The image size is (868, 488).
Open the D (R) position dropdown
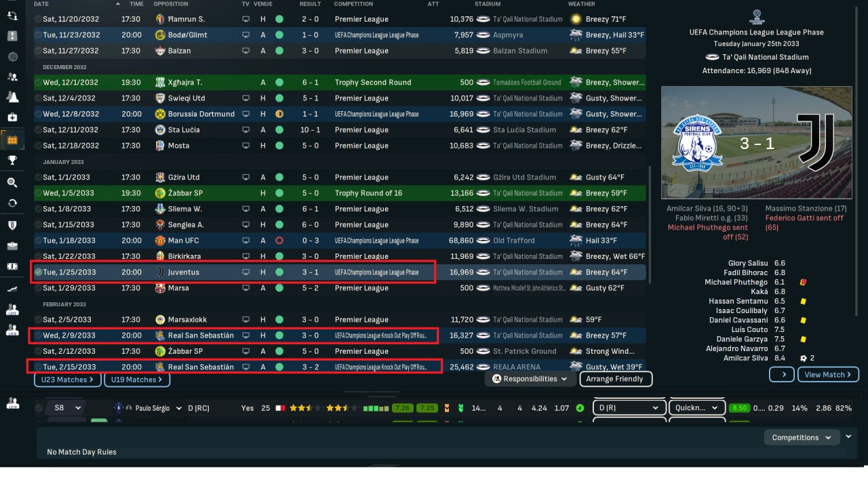629,408
